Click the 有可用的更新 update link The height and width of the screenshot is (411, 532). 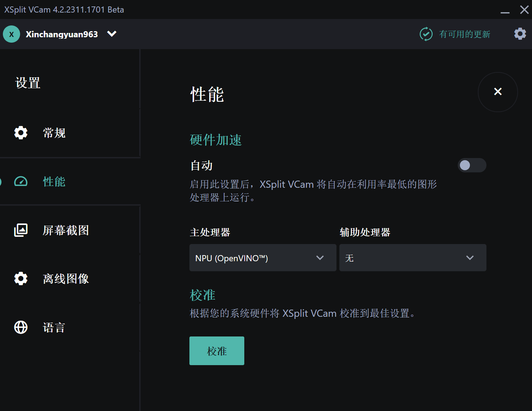465,34
